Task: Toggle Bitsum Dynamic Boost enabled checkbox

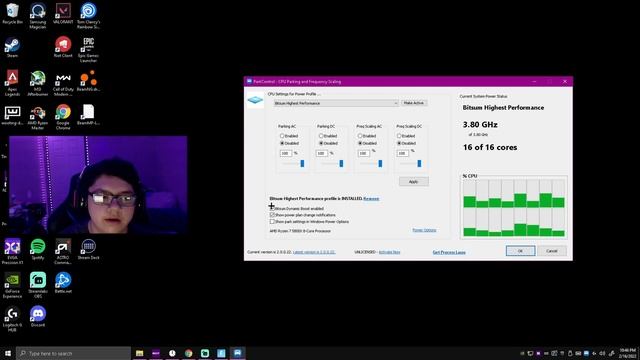Action: (x=272, y=208)
